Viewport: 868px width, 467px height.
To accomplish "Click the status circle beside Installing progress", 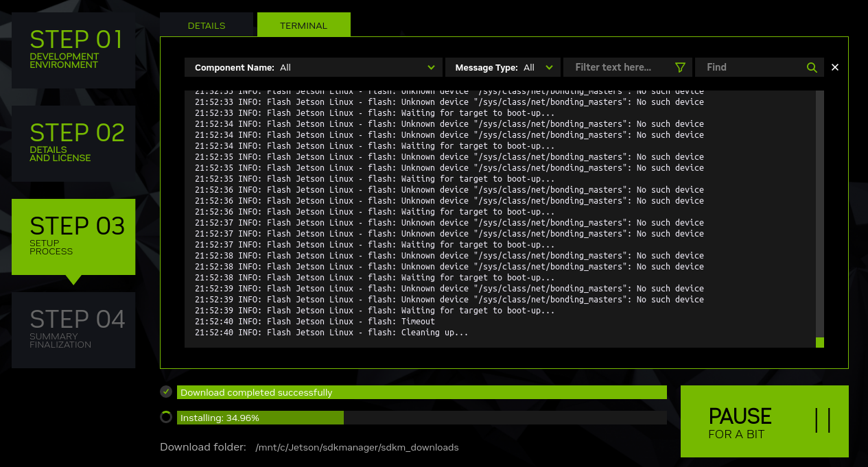I will click(x=165, y=416).
